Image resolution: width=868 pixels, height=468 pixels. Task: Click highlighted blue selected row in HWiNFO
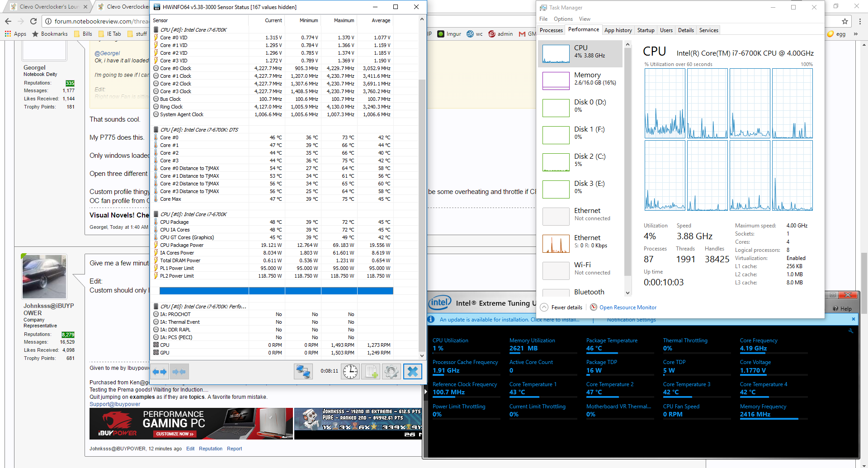pyautogui.click(x=276, y=291)
